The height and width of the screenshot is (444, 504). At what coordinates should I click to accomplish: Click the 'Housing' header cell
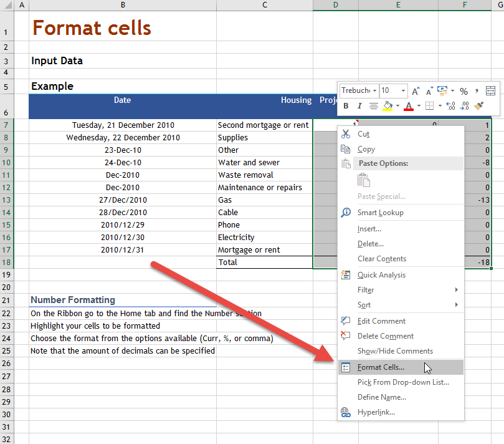[265, 107]
